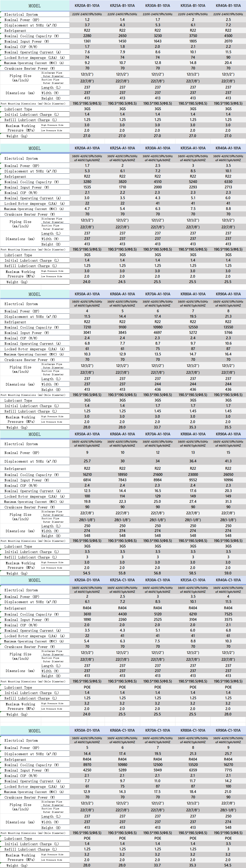Select the KR35A-B1-101A column header
The height and width of the screenshot is (868, 246).
click(x=193, y=6)
